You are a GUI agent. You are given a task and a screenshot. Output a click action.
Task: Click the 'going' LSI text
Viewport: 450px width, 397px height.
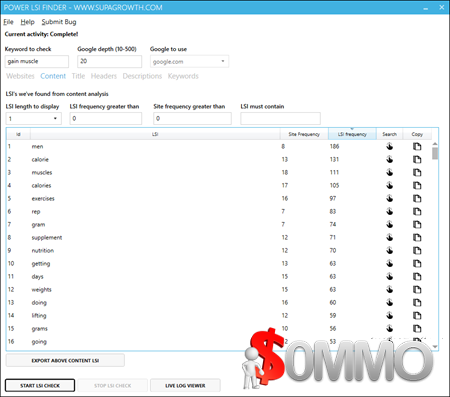(x=39, y=342)
